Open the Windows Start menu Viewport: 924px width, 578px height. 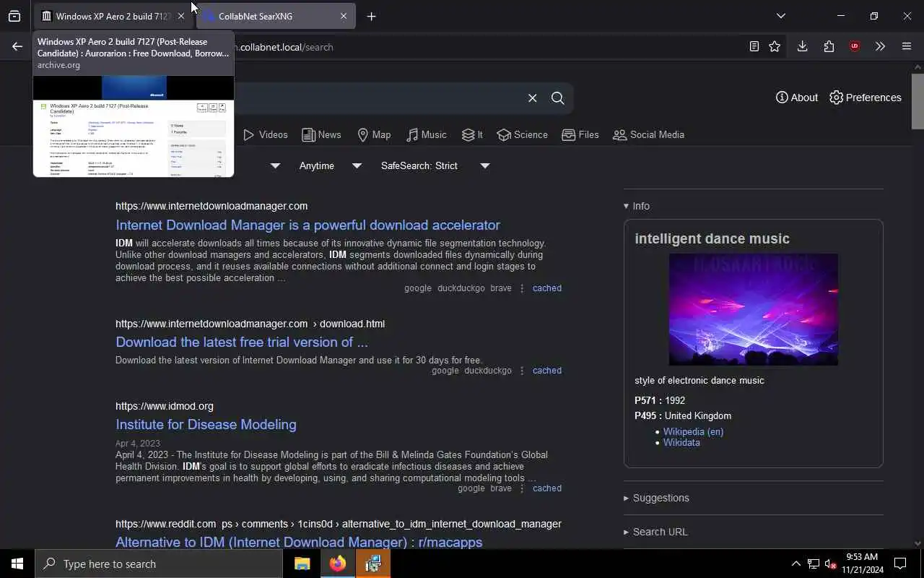tap(17, 564)
